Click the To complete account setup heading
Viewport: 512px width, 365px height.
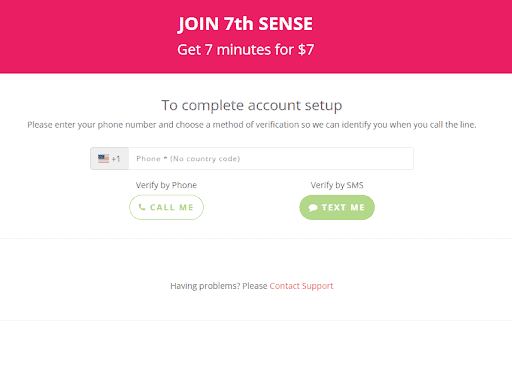click(252, 106)
